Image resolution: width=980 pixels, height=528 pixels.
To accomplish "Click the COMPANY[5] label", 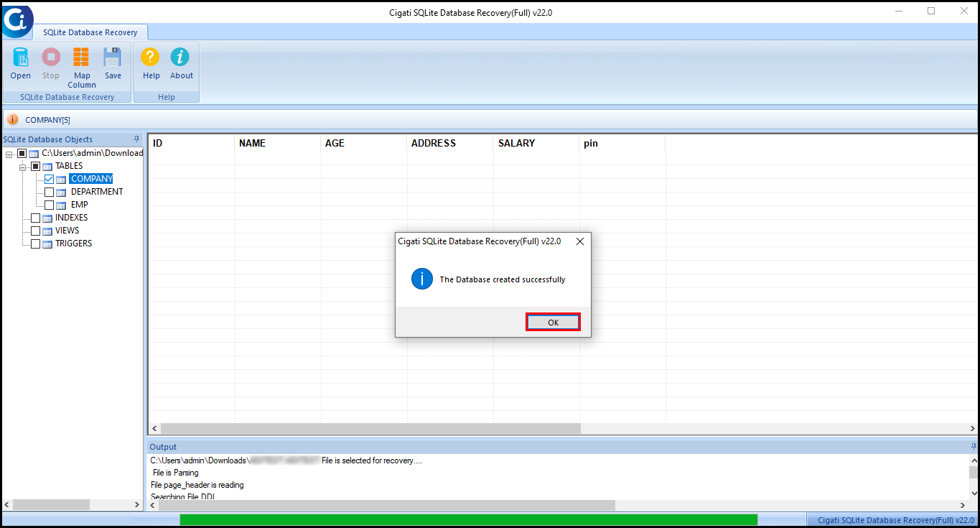I will pyautogui.click(x=47, y=120).
